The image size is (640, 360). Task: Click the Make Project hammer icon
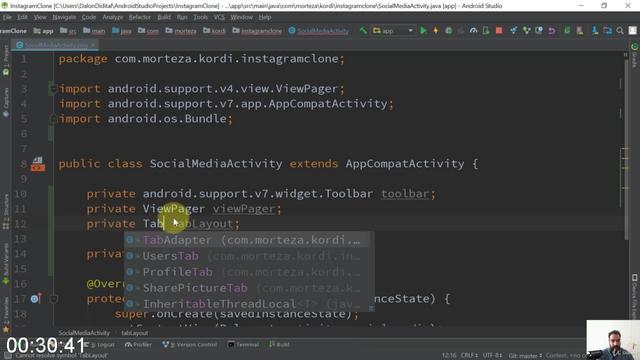[x=363, y=31]
